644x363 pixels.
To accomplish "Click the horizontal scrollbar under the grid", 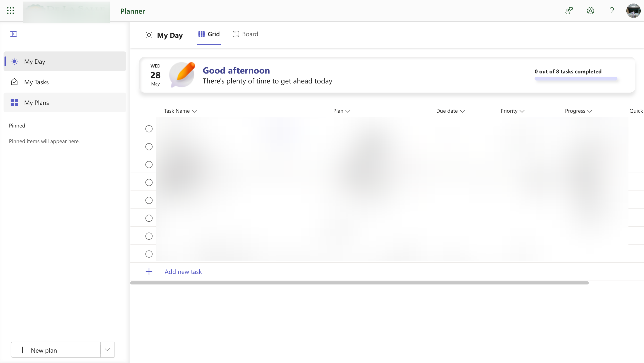I will (x=359, y=283).
